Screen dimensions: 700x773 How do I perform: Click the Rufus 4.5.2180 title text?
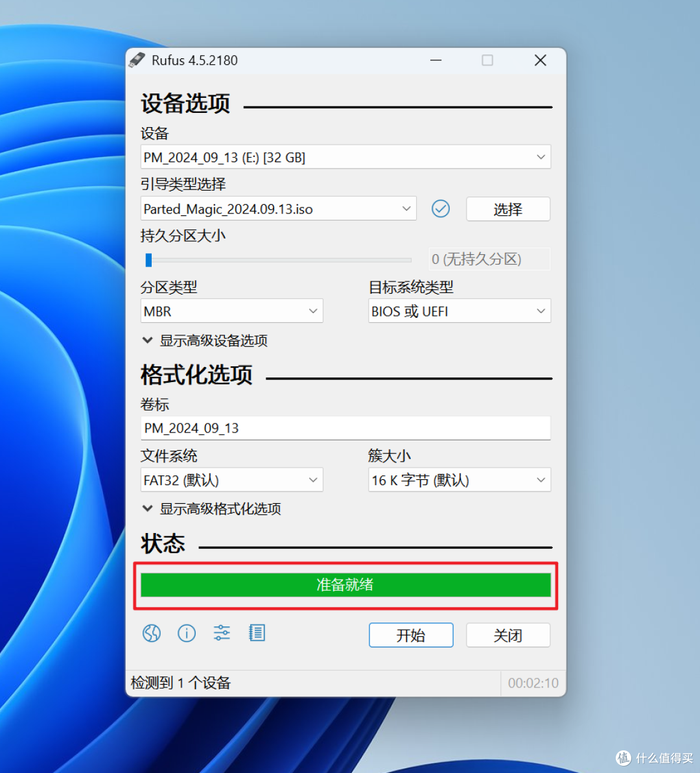click(194, 60)
